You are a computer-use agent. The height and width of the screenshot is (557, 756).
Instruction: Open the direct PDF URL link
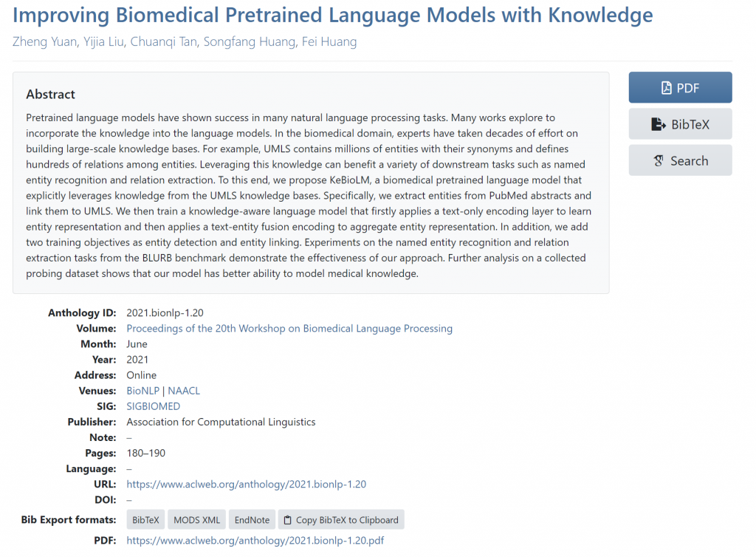(255, 541)
